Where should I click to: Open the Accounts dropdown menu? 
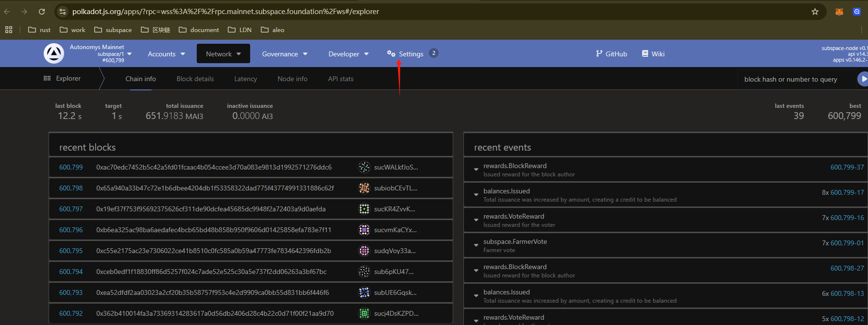(x=166, y=54)
